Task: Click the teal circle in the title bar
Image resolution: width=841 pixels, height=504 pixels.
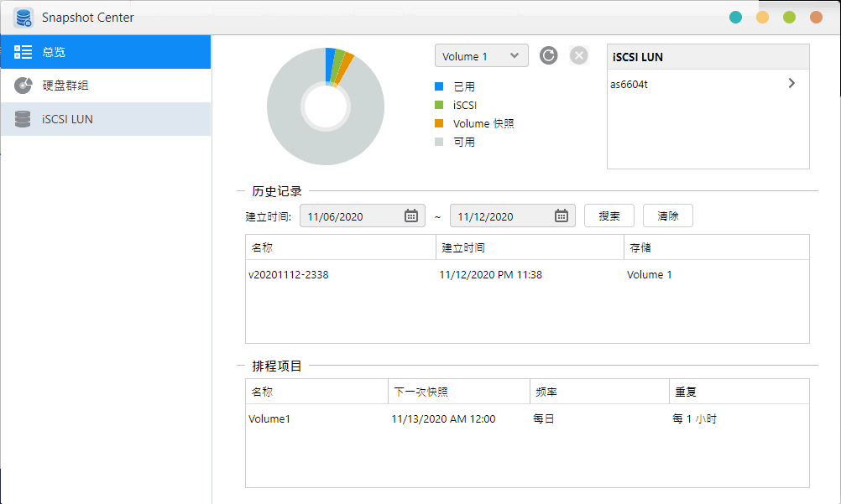Action: [735, 16]
